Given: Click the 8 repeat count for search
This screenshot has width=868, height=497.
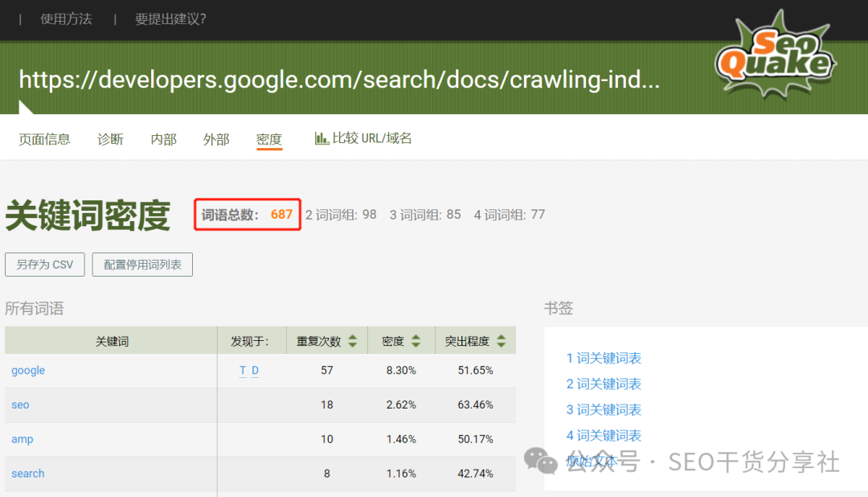Looking at the screenshot, I should 326,473.
